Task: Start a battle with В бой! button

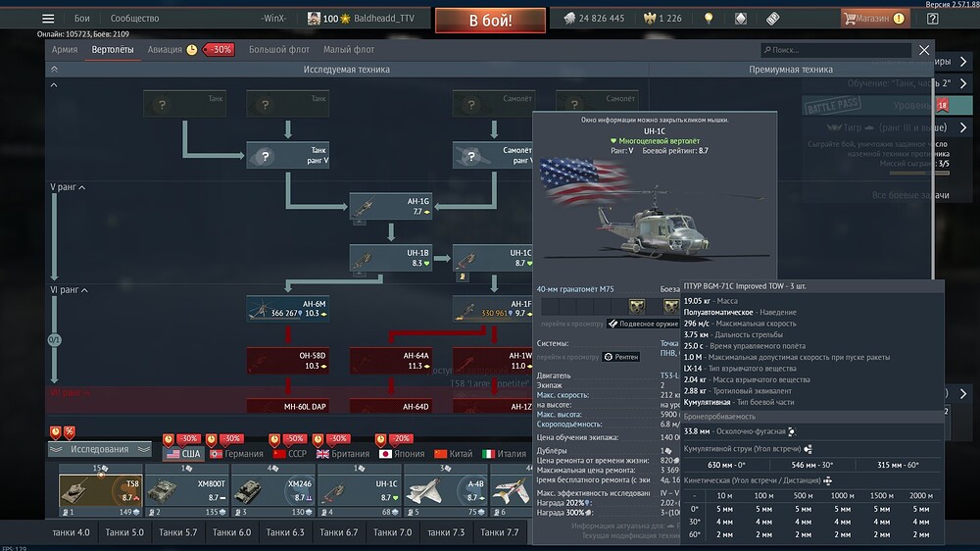Action: coord(490,20)
